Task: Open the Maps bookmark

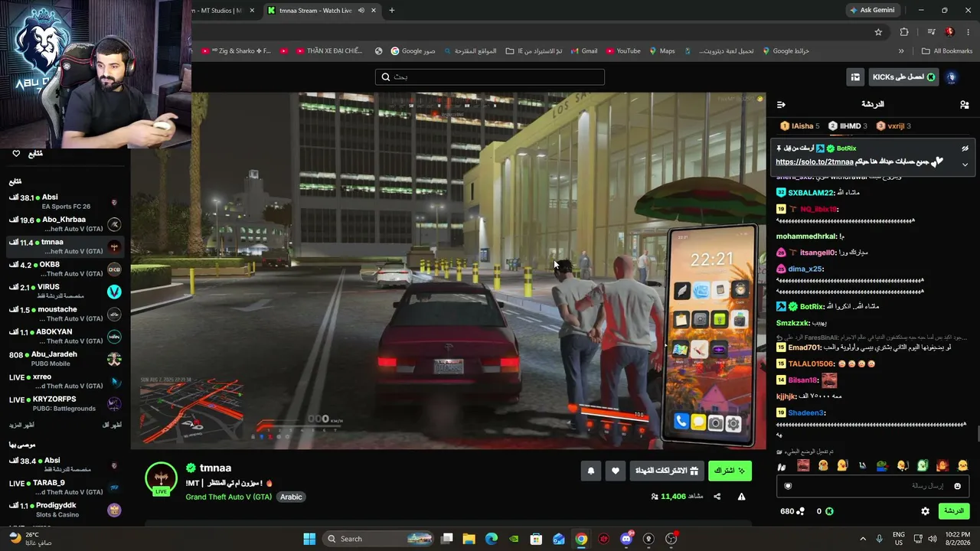Action: tap(662, 51)
